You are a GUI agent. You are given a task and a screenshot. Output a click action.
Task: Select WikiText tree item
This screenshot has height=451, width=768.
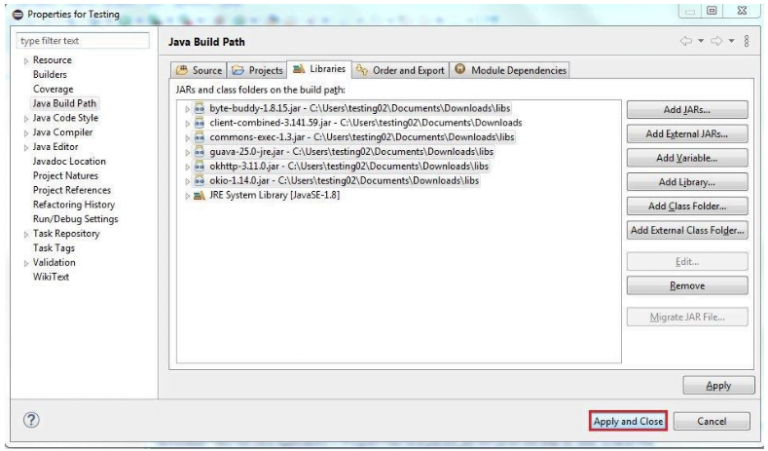(x=51, y=277)
